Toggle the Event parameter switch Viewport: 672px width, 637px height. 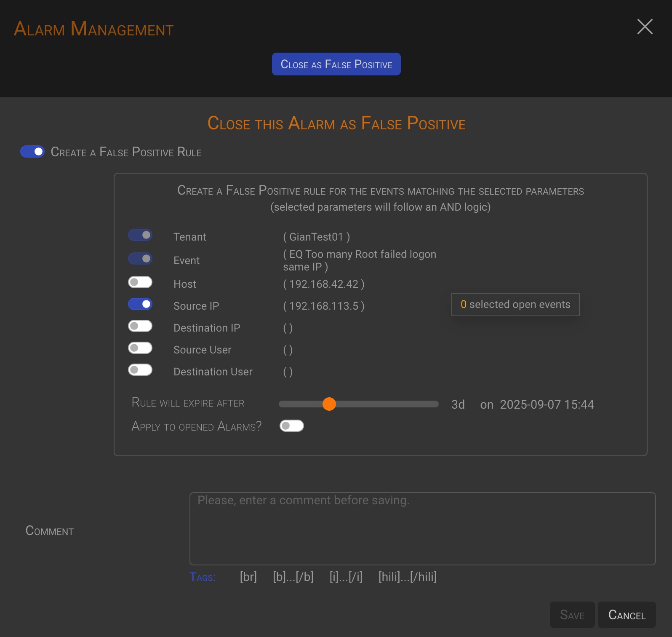[140, 259]
